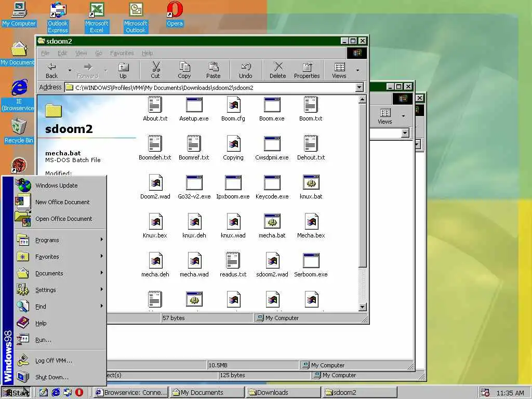This screenshot has width=532, height=399.
Task: Select the About.txt file
Action: click(155, 109)
